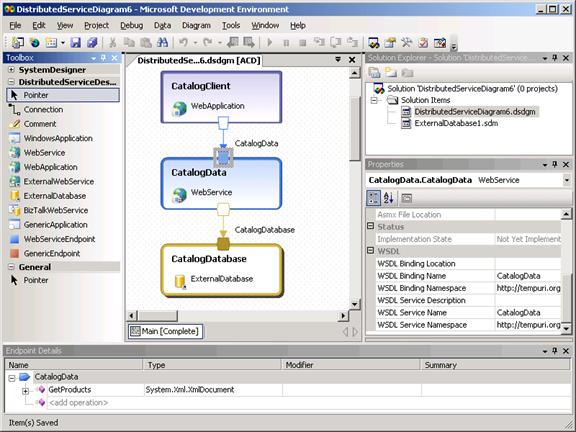Select the CatalogClient application shape
Image resolution: width=576 pixels, height=432 pixels.
(222, 97)
